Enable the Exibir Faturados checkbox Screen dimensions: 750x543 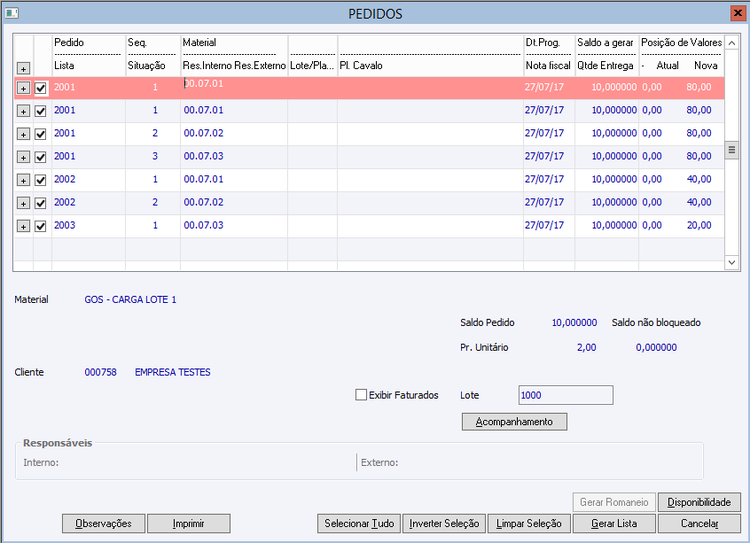click(x=361, y=395)
